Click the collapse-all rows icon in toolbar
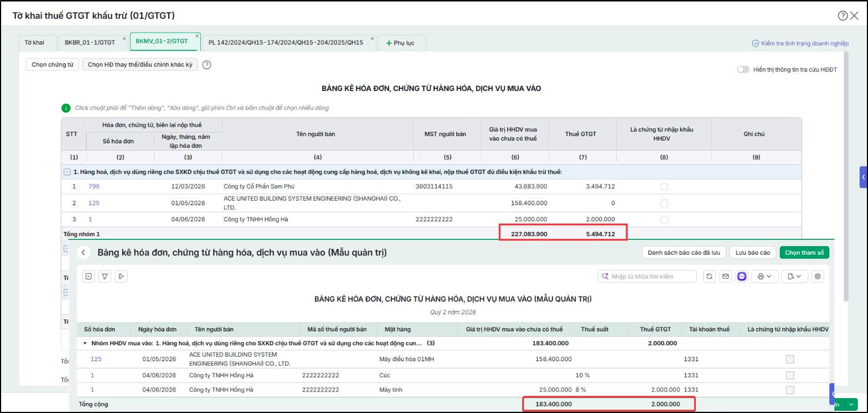The image size is (868, 413). coord(88,276)
